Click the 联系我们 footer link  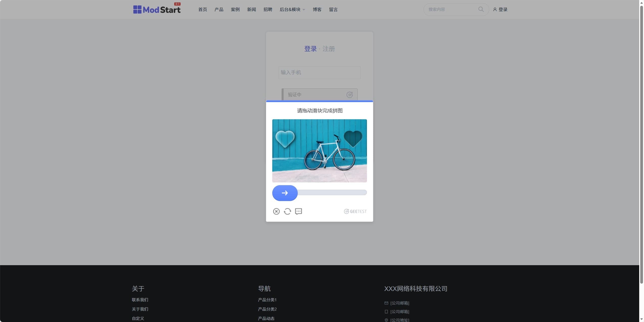click(x=140, y=300)
